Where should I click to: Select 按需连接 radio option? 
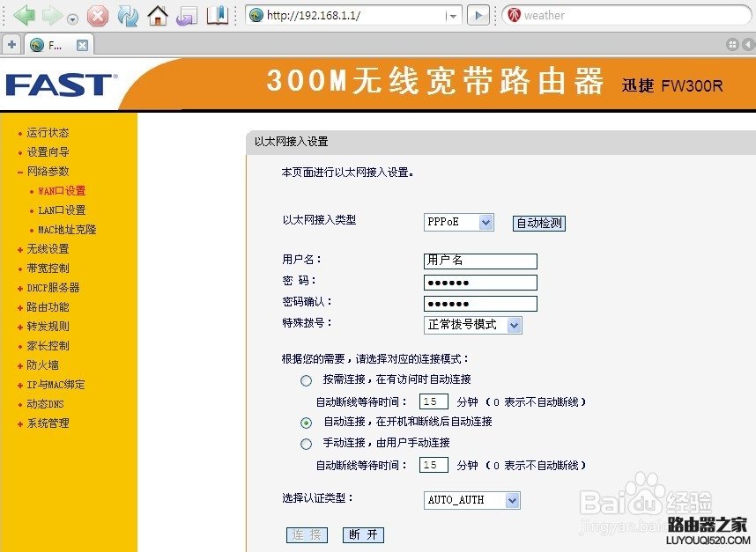[306, 381]
